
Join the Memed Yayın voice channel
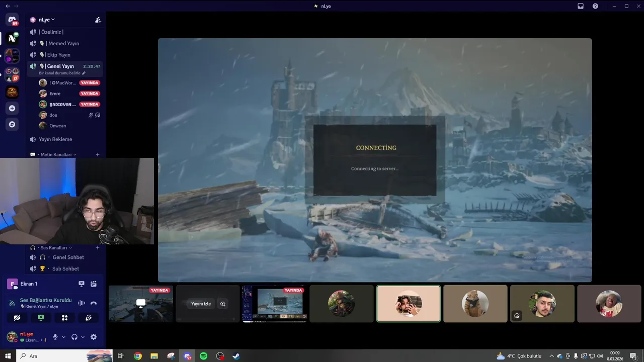point(65,43)
